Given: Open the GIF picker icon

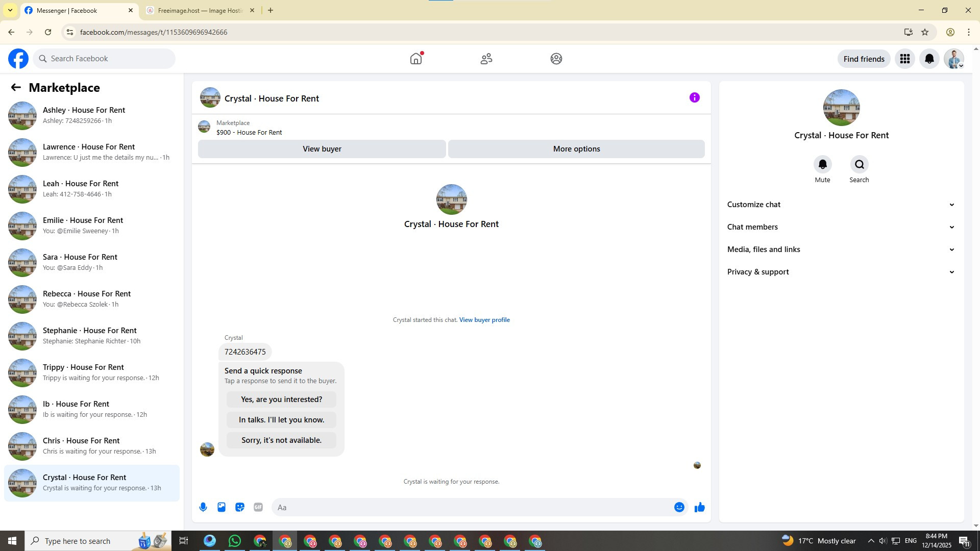Looking at the screenshot, I should [258, 507].
